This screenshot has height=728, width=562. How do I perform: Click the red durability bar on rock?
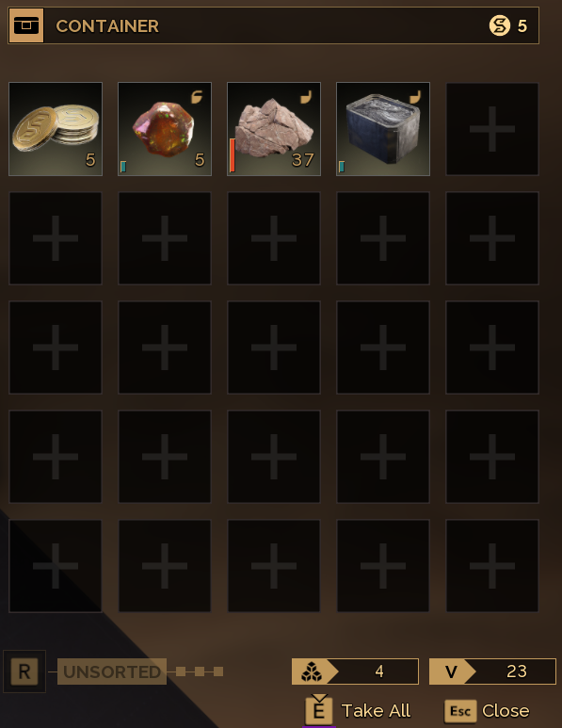[233, 155]
